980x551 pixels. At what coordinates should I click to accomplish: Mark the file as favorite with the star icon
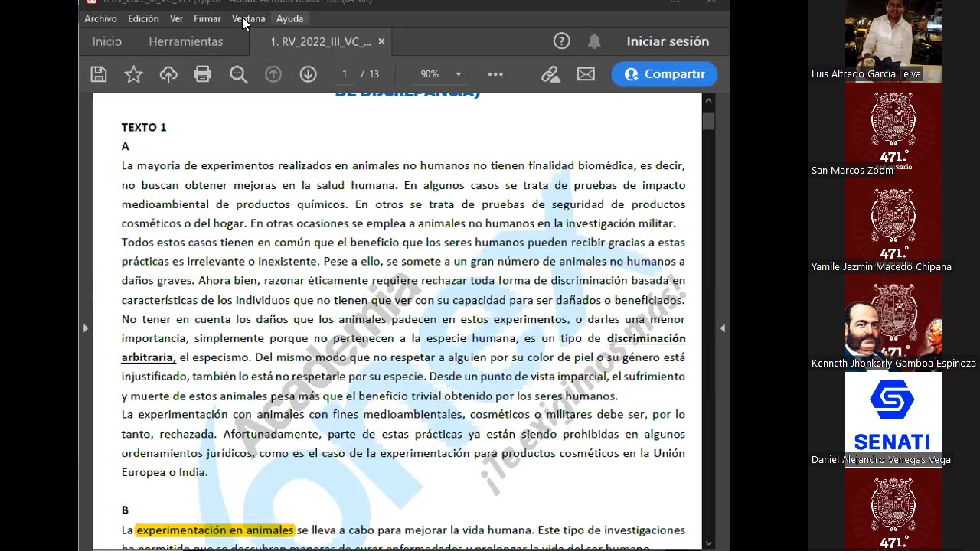click(x=134, y=74)
